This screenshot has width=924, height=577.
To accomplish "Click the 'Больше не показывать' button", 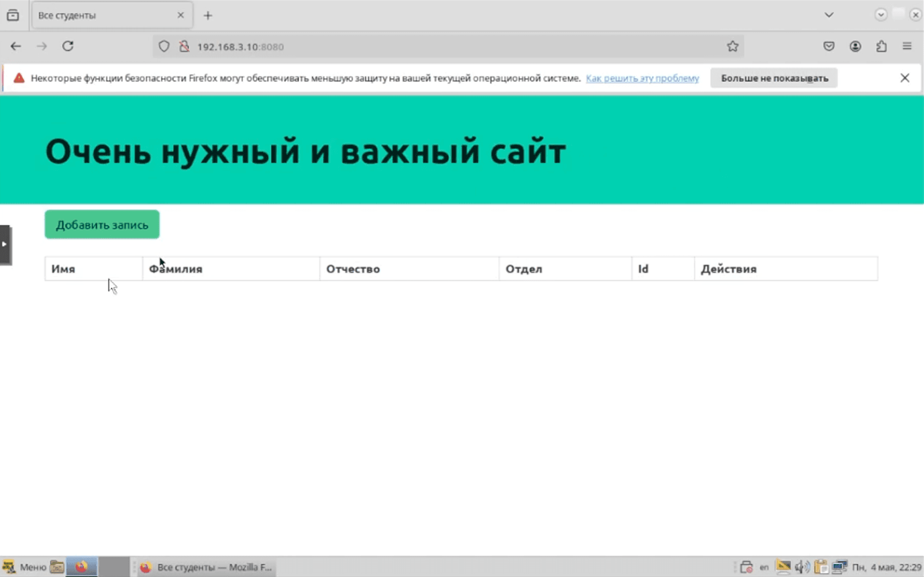I will (774, 78).
